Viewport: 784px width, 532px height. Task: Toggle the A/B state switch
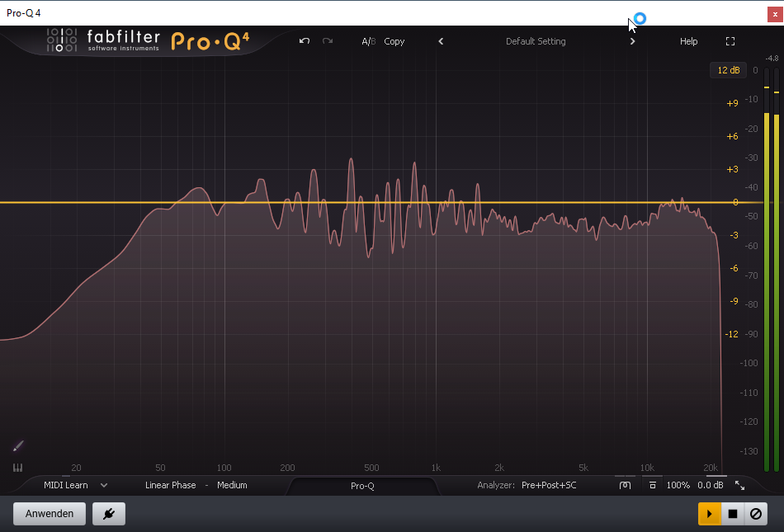point(368,41)
